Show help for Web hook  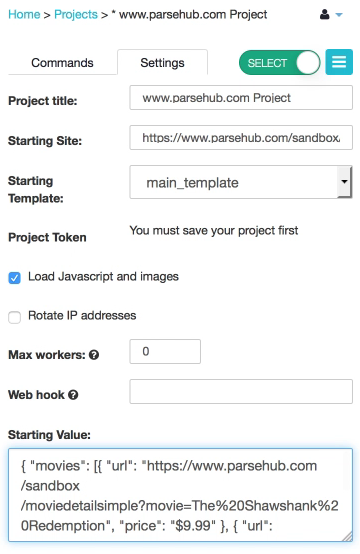tap(73, 395)
